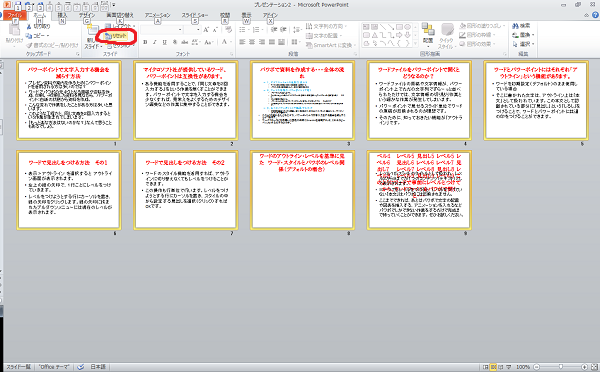
Task: Toggle underline (U) formatting
Action: (165, 42)
